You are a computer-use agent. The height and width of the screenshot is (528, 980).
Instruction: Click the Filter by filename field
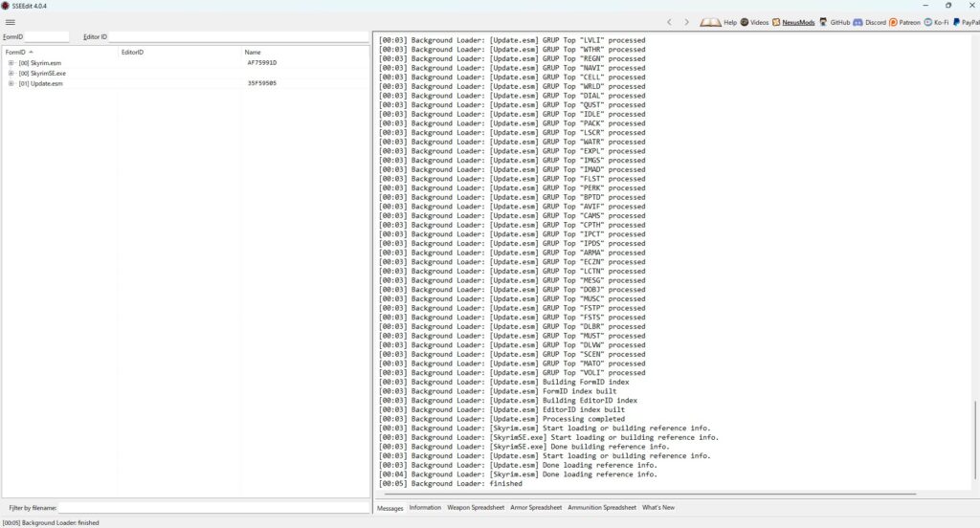point(212,508)
